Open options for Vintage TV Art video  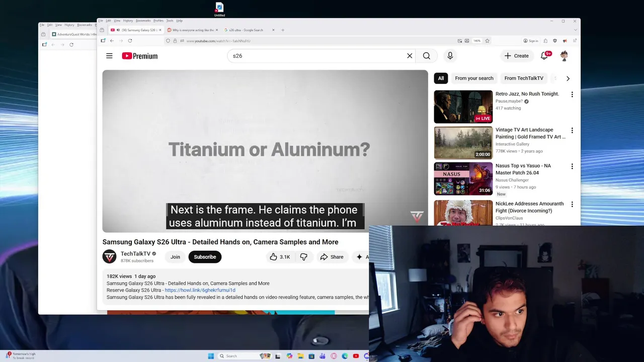click(x=572, y=130)
